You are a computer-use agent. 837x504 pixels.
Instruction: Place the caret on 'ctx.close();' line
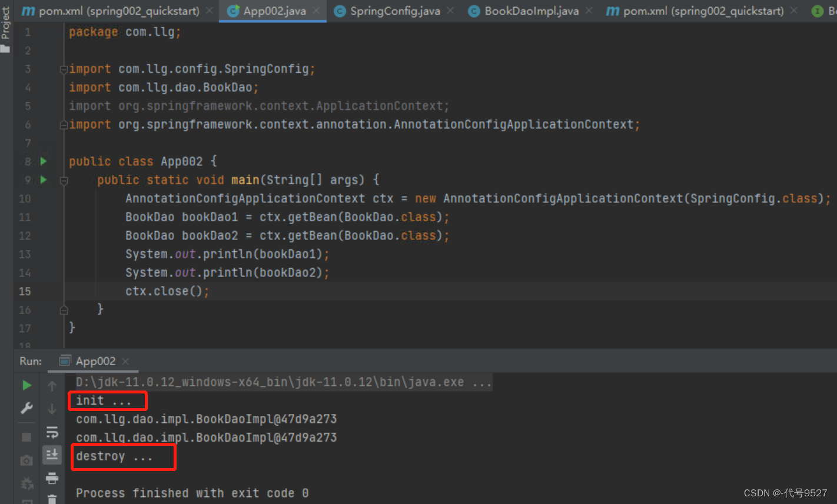167,291
